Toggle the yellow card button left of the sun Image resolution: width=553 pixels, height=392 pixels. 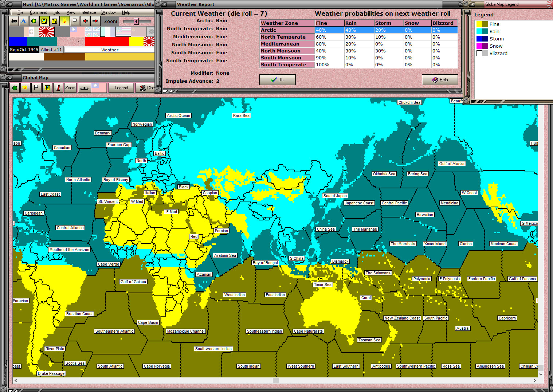(54, 21)
